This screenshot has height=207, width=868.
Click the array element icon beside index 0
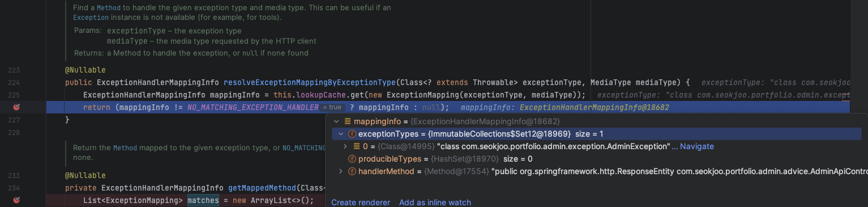pos(356,146)
